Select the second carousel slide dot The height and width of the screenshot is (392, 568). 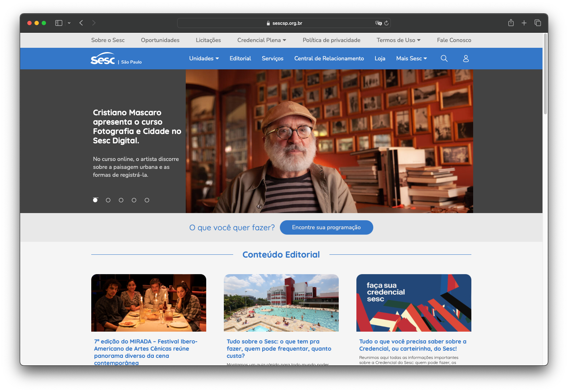click(x=108, y=200)
